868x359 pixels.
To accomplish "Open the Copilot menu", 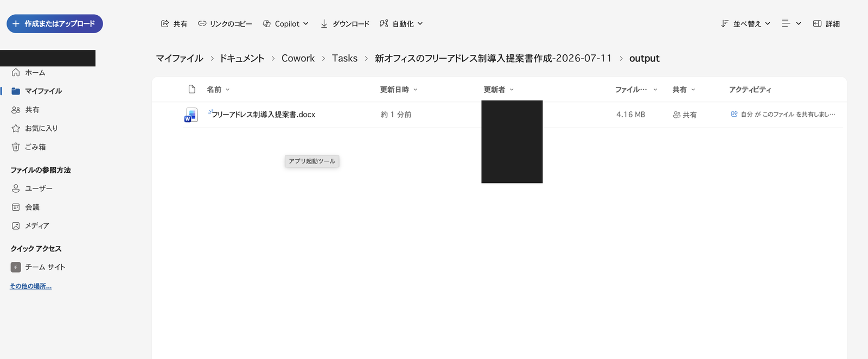I will click(x=285, y=24).
